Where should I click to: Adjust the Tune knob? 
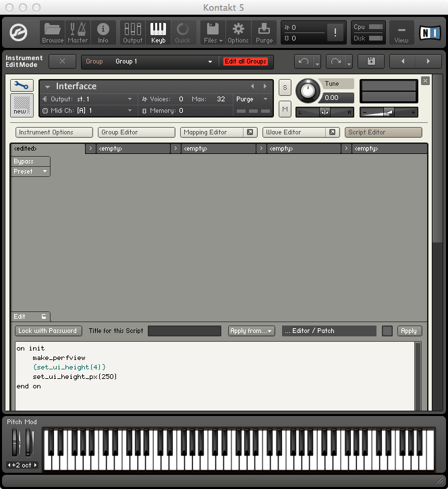[309, 91]
